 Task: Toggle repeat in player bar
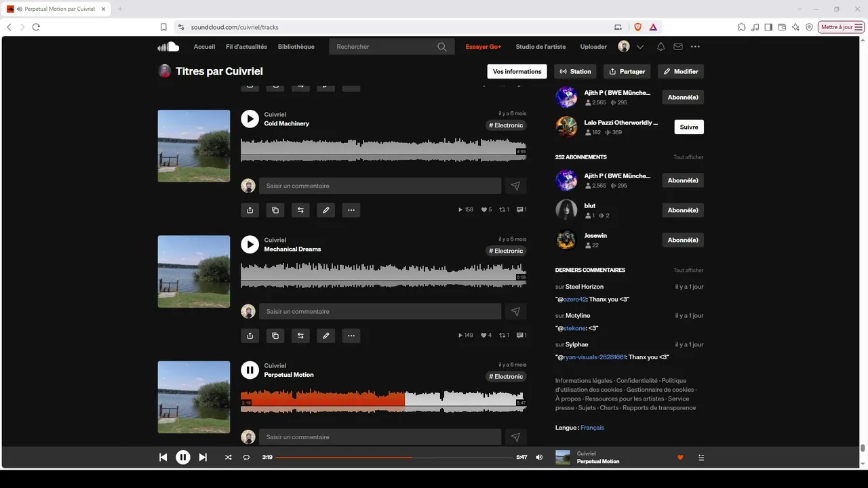point(246,457)
